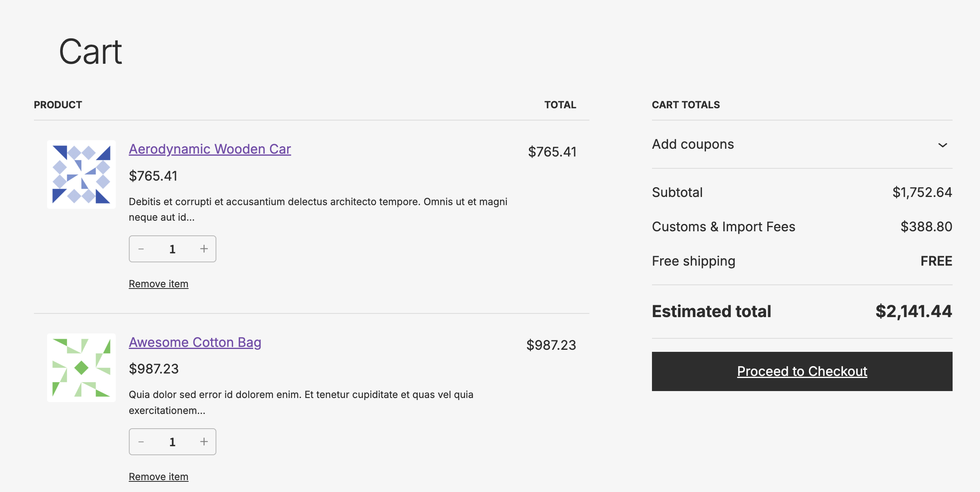This screenshot has height=492, width=980.
Task: Open the Awesome Cotton Bag product link
Action: 195,342
